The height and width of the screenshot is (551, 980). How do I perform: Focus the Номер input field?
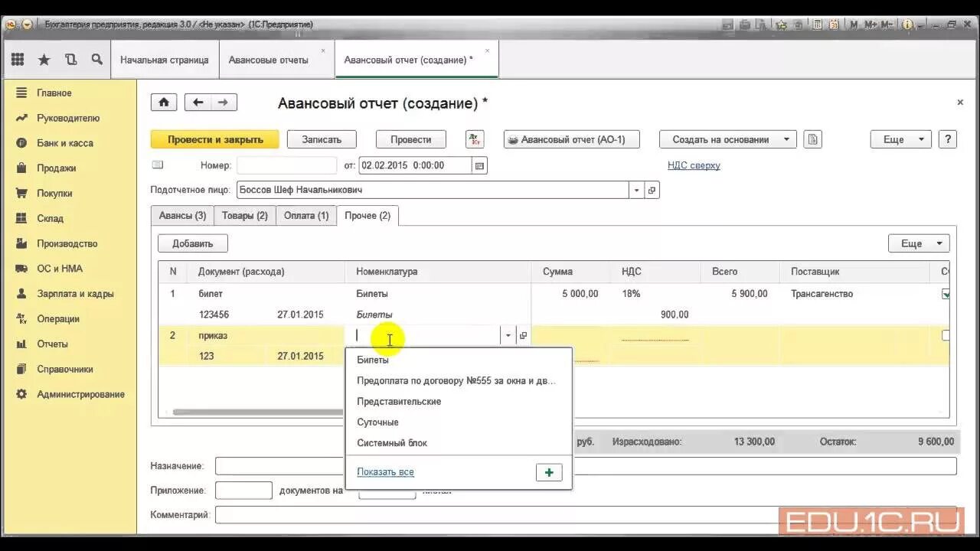(x=286, y=165)
